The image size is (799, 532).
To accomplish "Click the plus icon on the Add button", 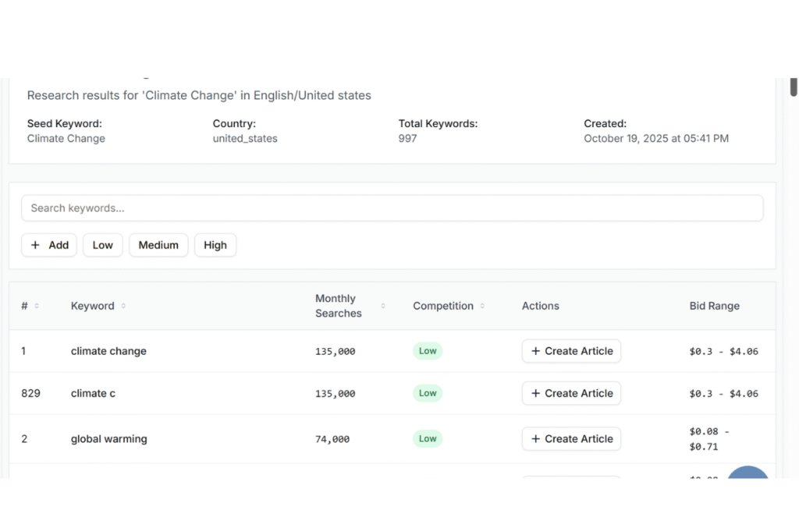I will pyautogui.click(x=34, y=245).
